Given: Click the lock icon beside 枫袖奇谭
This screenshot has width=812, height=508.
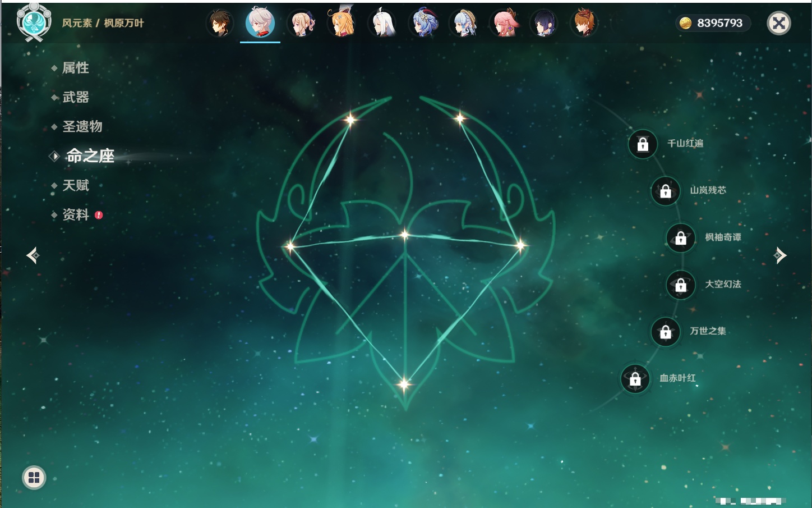Looking at the screenshot, I should tap(681, 238).
